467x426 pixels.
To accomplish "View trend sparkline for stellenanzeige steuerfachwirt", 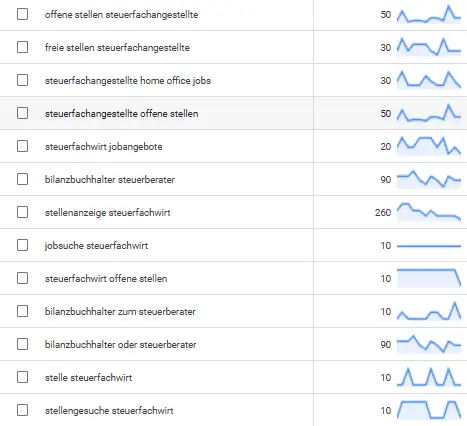I will coord(429,212).
